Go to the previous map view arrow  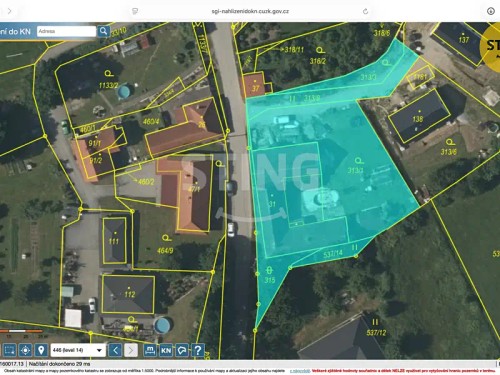pos(115,350)
